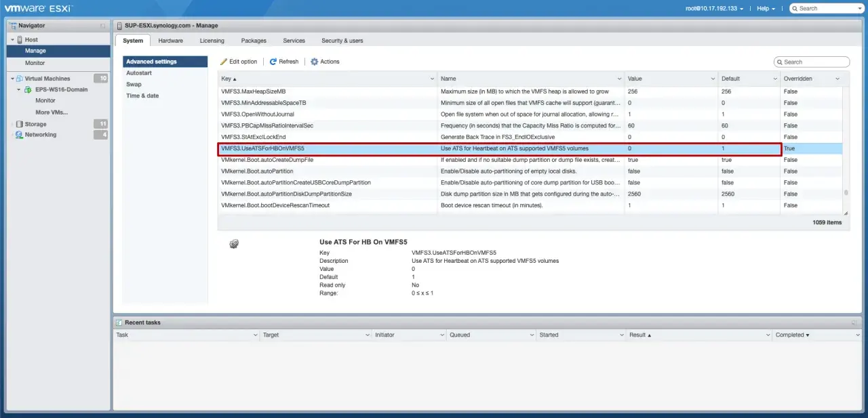Click the Recent tasks panel icon
Viewport: 868px width, 418px height.
[119, 322]
